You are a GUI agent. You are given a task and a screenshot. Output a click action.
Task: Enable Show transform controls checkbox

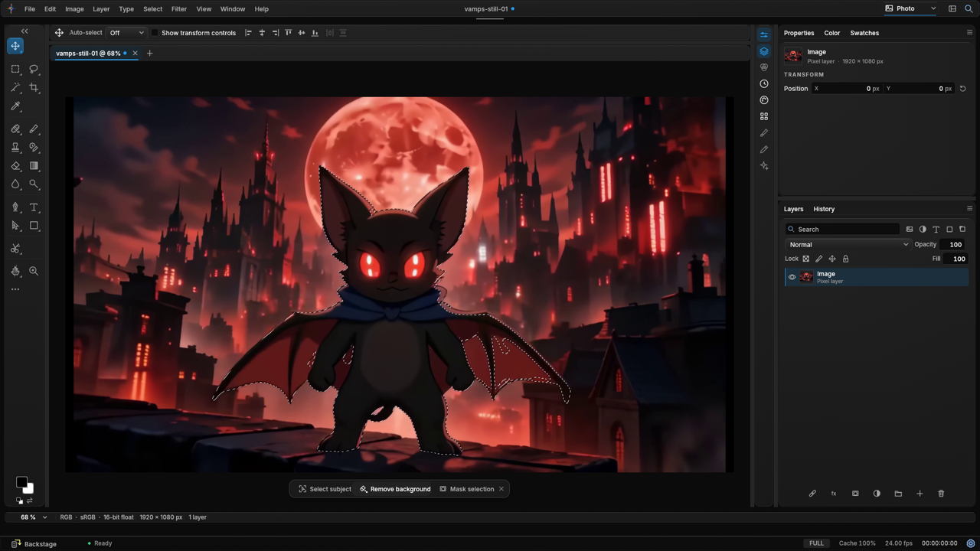pyautogui.click(x=155, y=33)
